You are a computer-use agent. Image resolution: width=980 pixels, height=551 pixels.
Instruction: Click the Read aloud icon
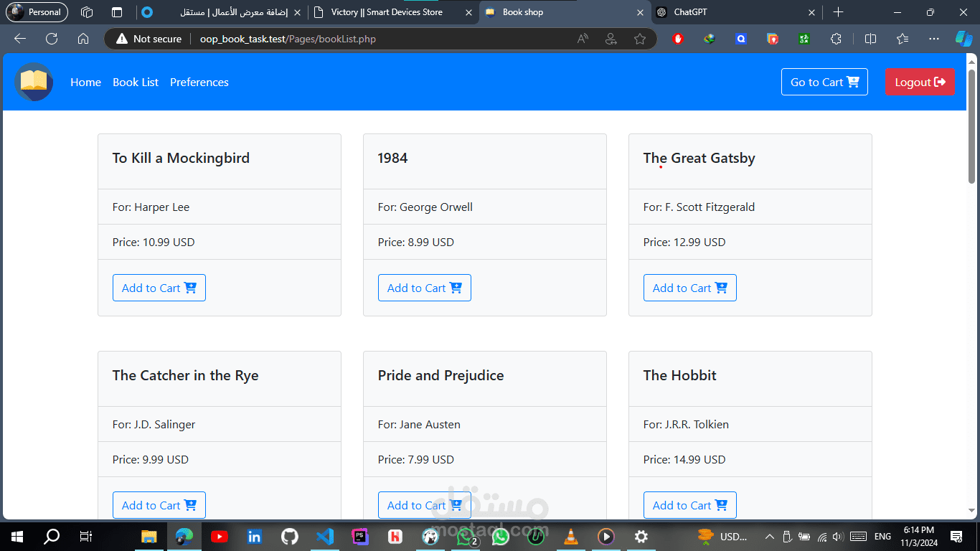pos(583,39)
